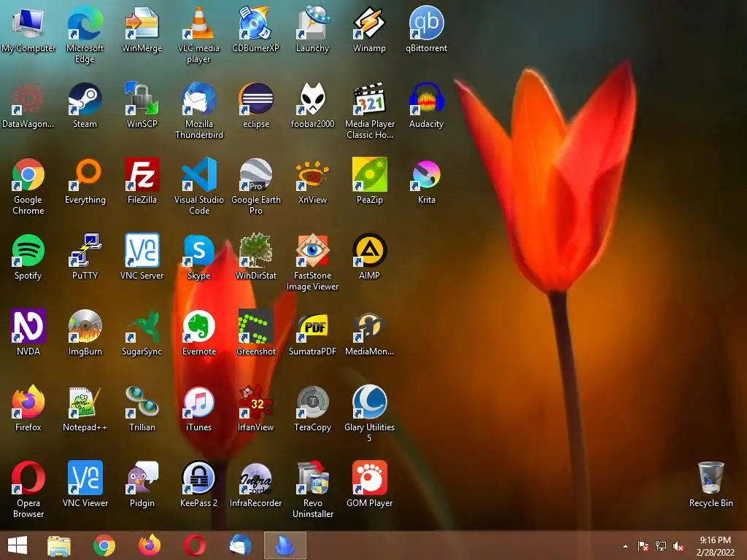This screenshot has height=560, width=747.
Task: Select the iTunes desktop icon
Action: [198, 402]
